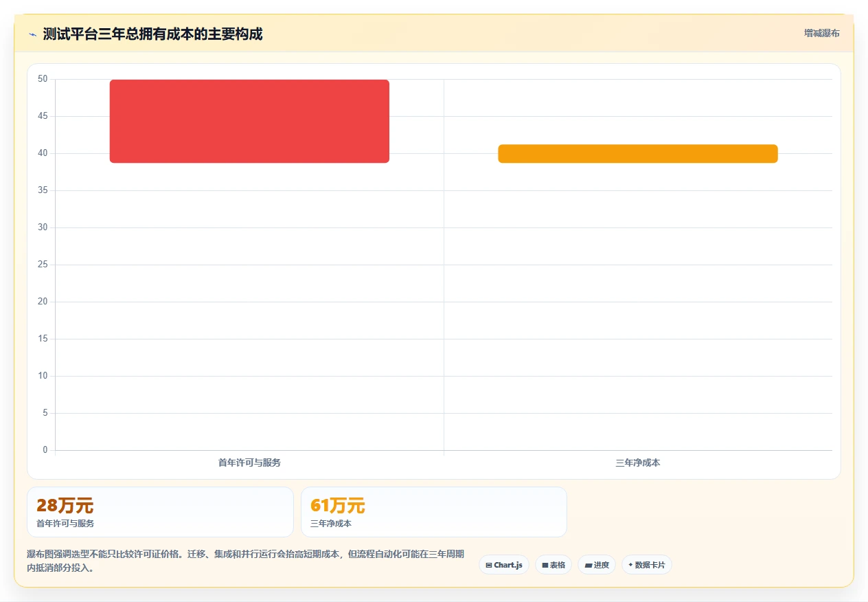Open the 61万元 data card

(x=434, y=512)
